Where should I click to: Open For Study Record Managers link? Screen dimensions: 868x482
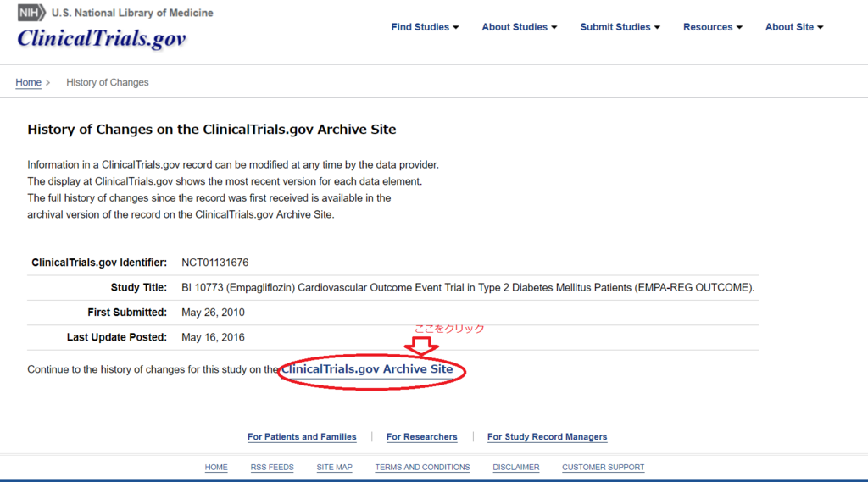coord(547,437)
